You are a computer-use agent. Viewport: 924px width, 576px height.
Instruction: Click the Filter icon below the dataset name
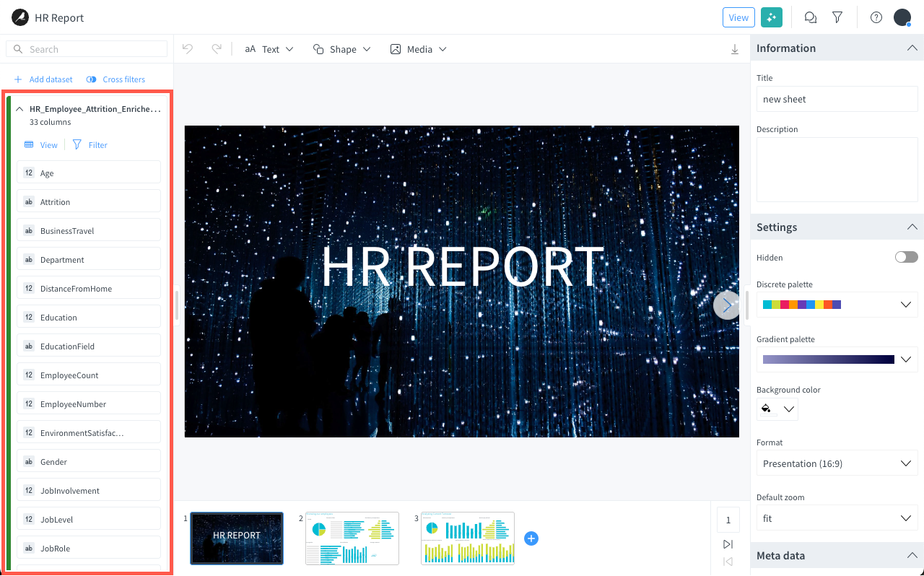click(77, 144)
